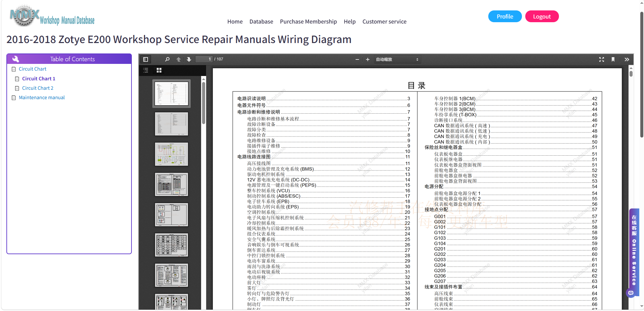644x311 pixels.
Task: Go to next page arrow
Action: pos(189,60)
